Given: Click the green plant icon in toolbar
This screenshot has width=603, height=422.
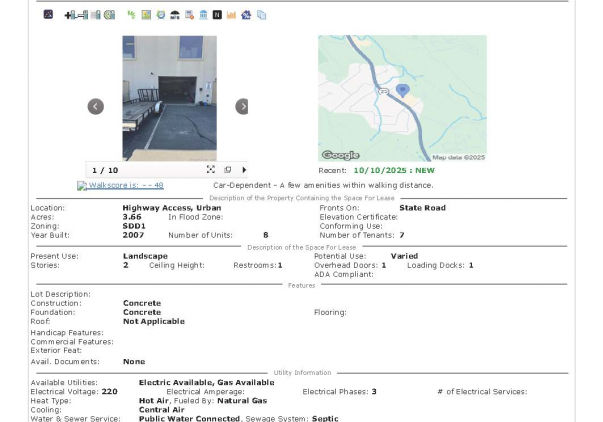Looking at the screenshot, I should point(131,14).
